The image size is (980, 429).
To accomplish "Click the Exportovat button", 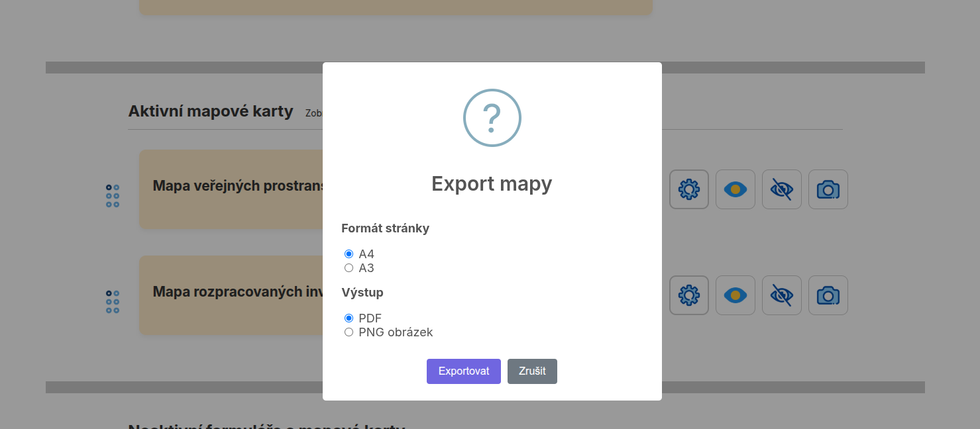I will (x=464, y=371).
